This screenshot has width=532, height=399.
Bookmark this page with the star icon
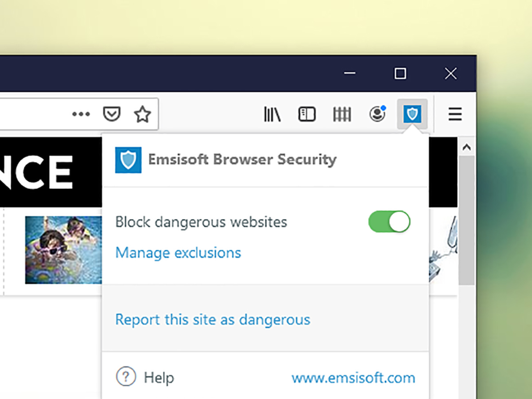point(143,114)
